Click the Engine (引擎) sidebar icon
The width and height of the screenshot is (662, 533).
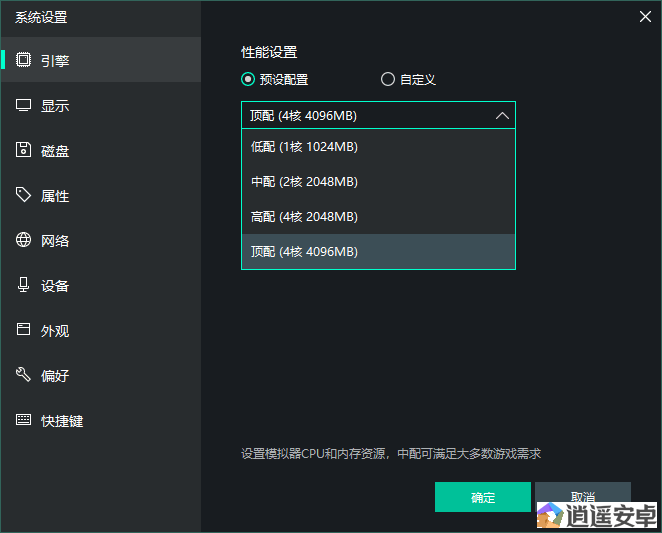click(x=24, y=60)
